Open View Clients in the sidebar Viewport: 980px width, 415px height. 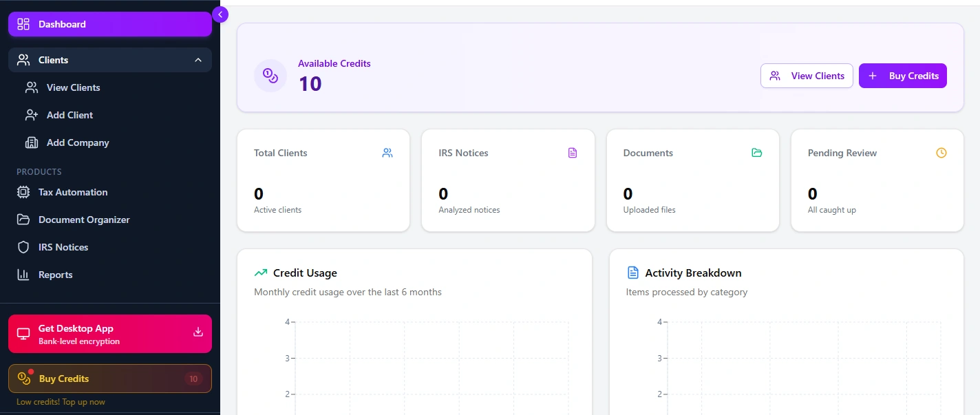click(x=73, y=87)
